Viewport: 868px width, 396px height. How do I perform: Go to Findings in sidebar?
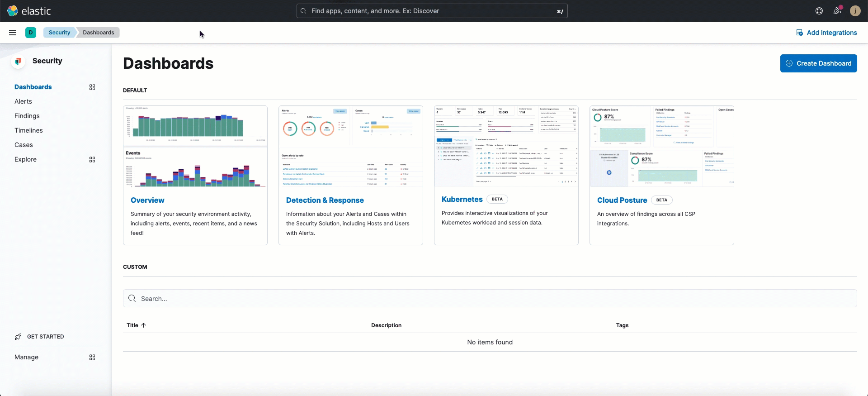coord(27,116)
